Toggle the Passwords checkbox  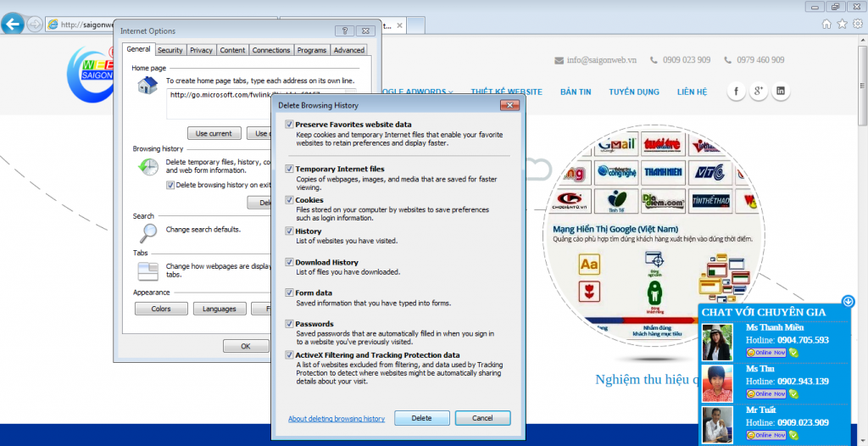(289, 324)
